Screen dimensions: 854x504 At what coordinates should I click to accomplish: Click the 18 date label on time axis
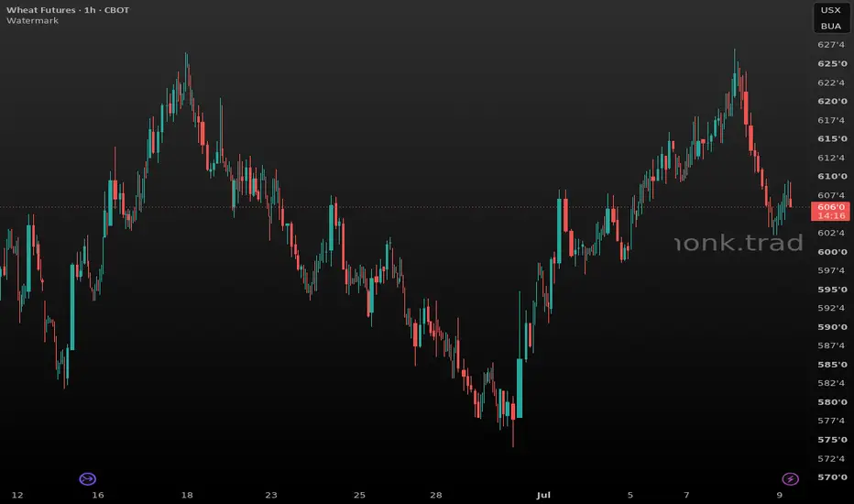187,495
